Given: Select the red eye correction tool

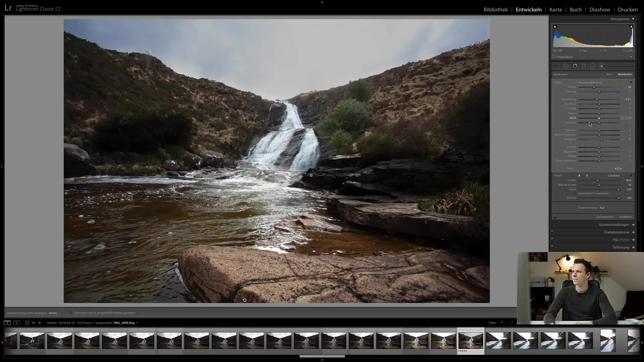Looking at the screenshot, I should click(x=575, y=66).
